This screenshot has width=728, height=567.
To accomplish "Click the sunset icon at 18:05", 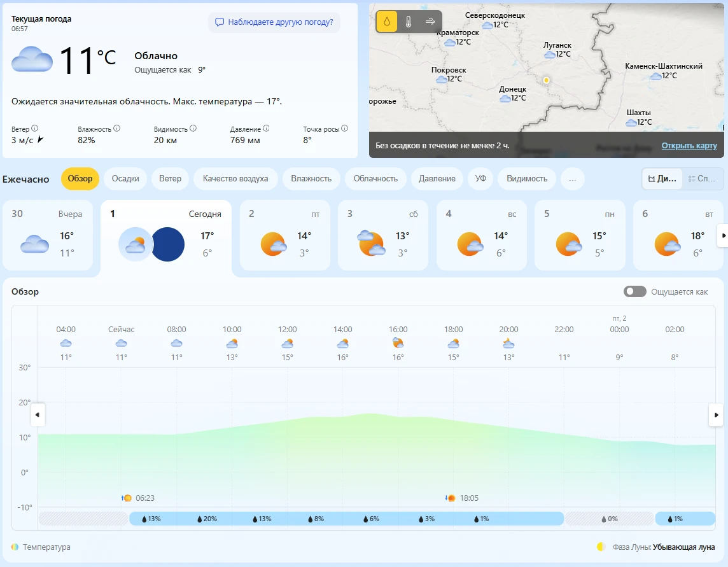I will [x=451, y=498].
